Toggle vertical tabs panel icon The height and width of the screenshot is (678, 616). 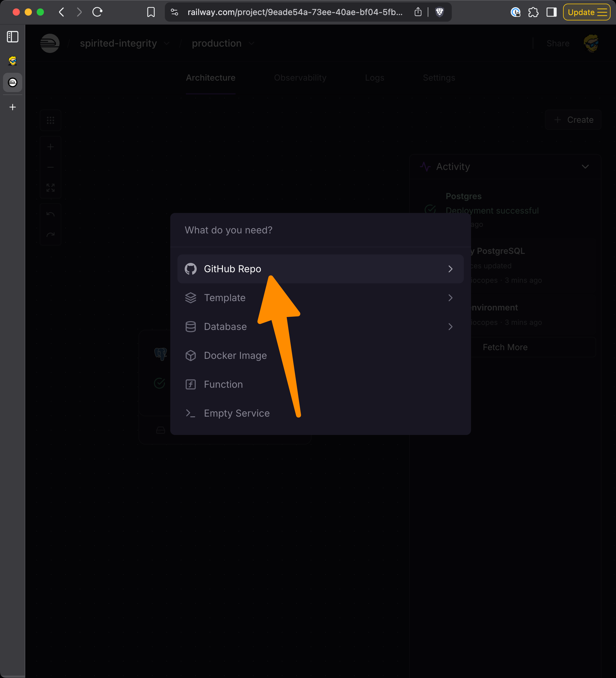point(12,37)
